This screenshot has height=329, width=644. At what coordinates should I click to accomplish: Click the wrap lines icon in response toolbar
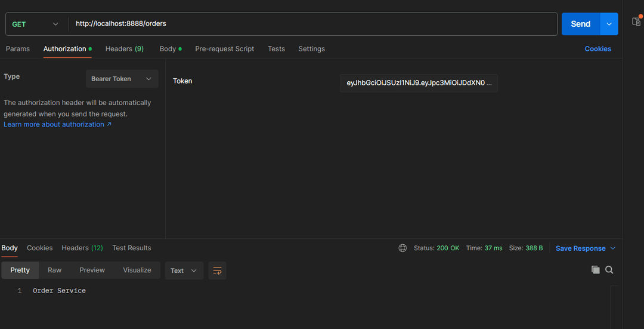[x=217, y=270]
